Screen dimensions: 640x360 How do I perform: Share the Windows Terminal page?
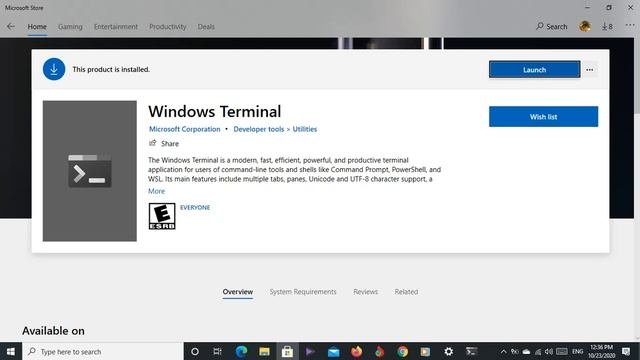tap(164, 143)
